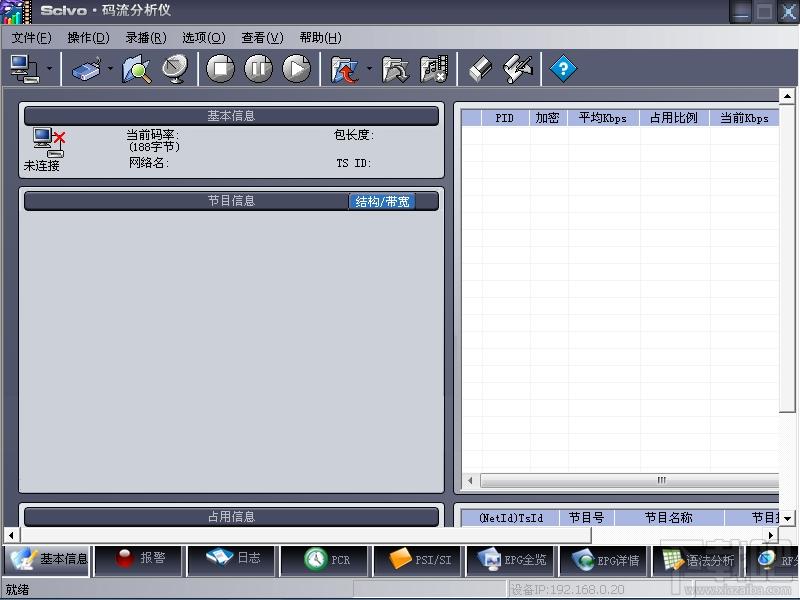Image resolution: width=800 pixels, height=600 pixels.
Task: Open the 文件(F) menu
Action: click(32, 38)
